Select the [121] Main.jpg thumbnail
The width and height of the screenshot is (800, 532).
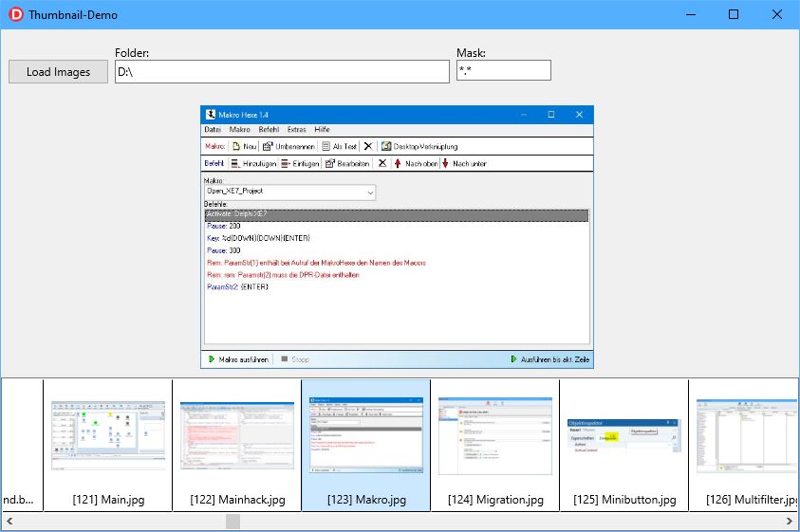(108, 445)
